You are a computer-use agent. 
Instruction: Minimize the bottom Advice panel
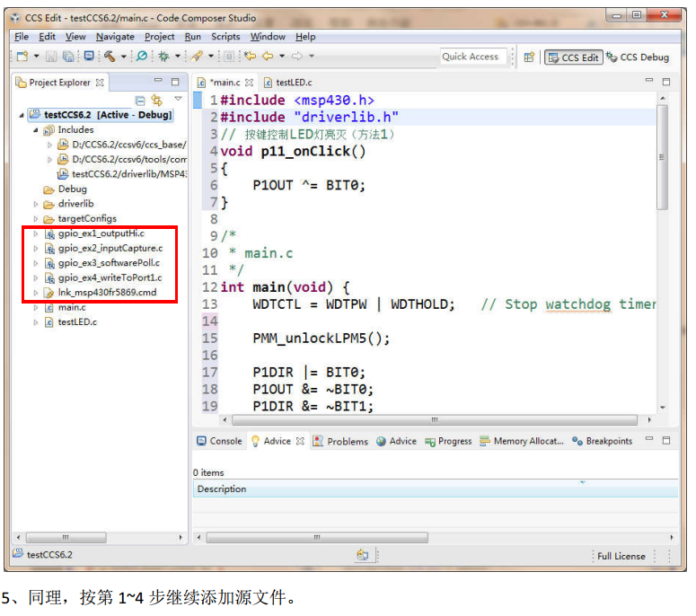tap(649, 438)
